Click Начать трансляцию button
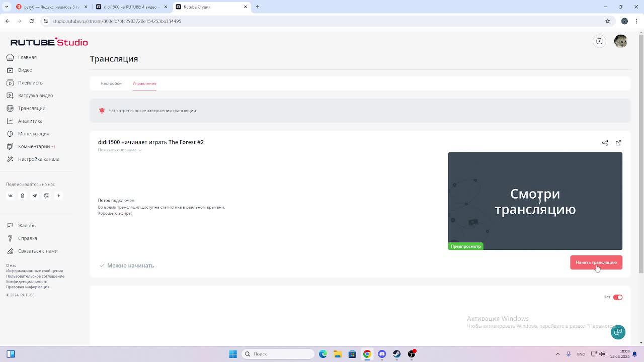644x362 pixels. (596, 262)
